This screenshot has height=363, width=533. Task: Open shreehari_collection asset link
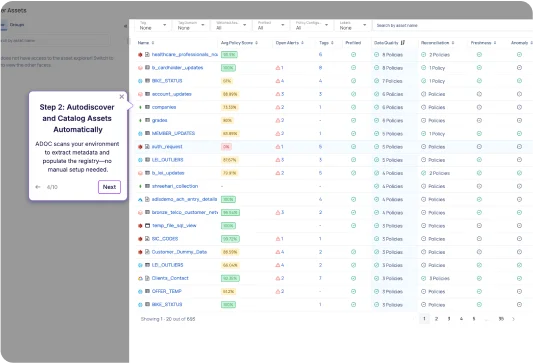175,186
